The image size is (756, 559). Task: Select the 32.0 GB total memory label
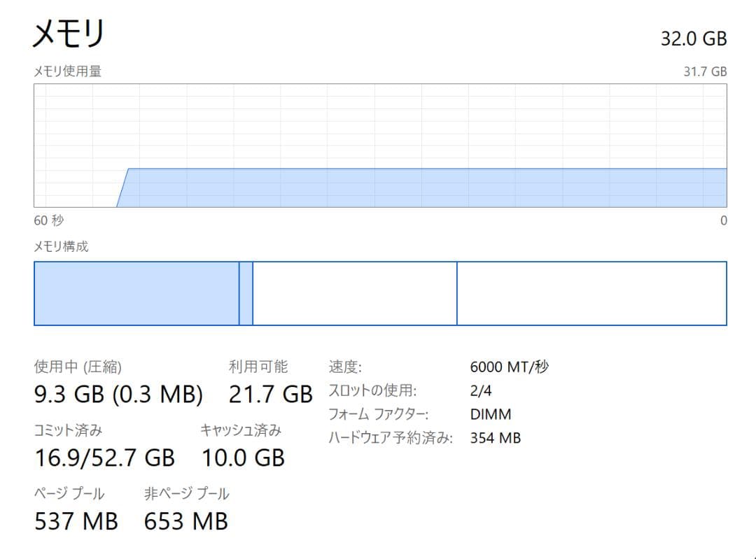tap(694, 38)
